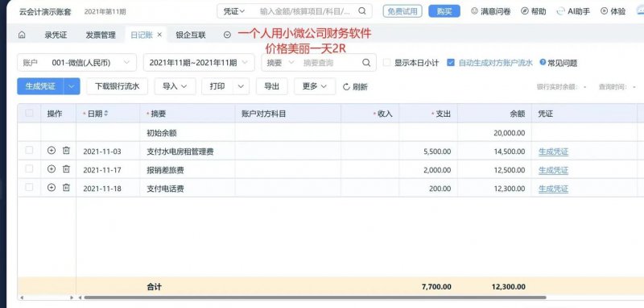Toggle the header select-all checkbox
The width and height of the screenshot is (644, 308).
29,113
